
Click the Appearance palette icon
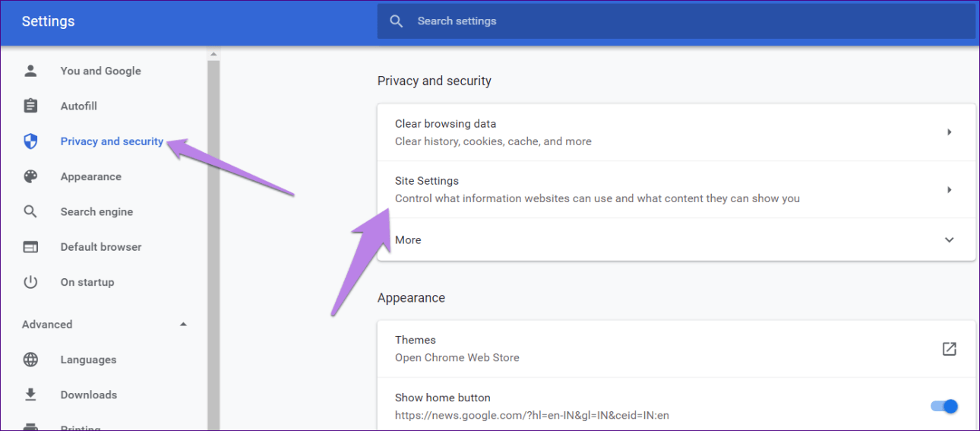30,176
